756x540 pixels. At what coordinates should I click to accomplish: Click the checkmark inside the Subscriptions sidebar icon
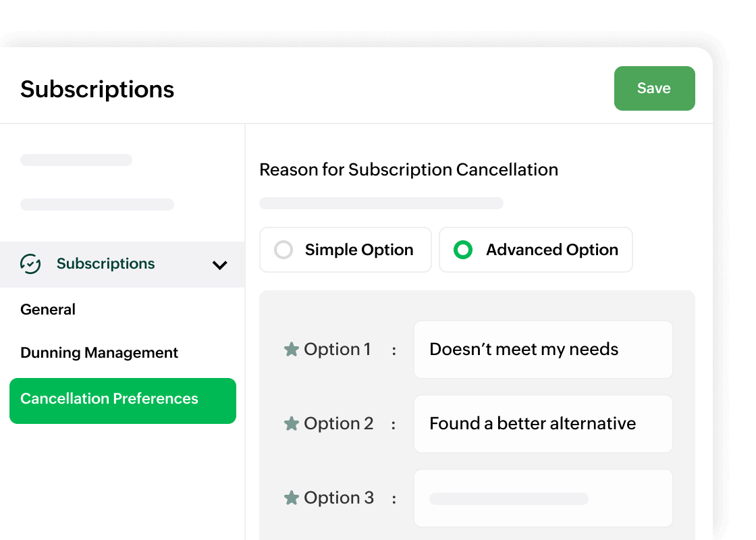click(x=30, y=265)
